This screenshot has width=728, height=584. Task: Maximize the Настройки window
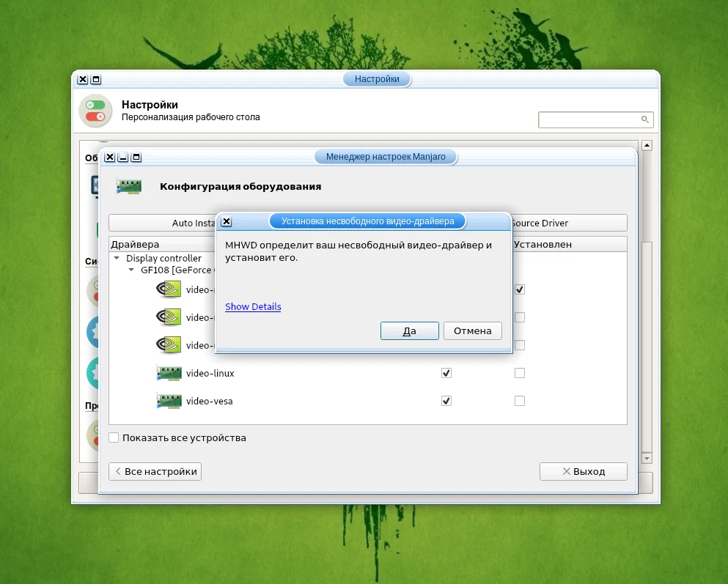(96, 79)
